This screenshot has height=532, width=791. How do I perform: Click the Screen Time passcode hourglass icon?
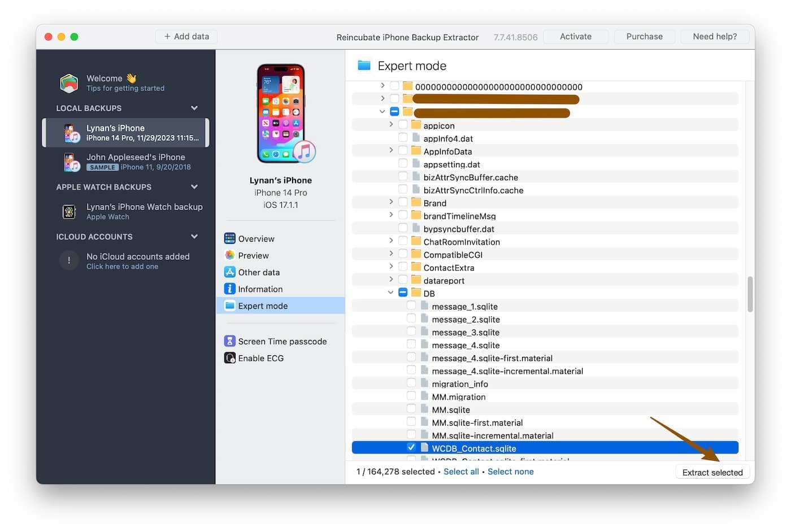tap(229, 342)
